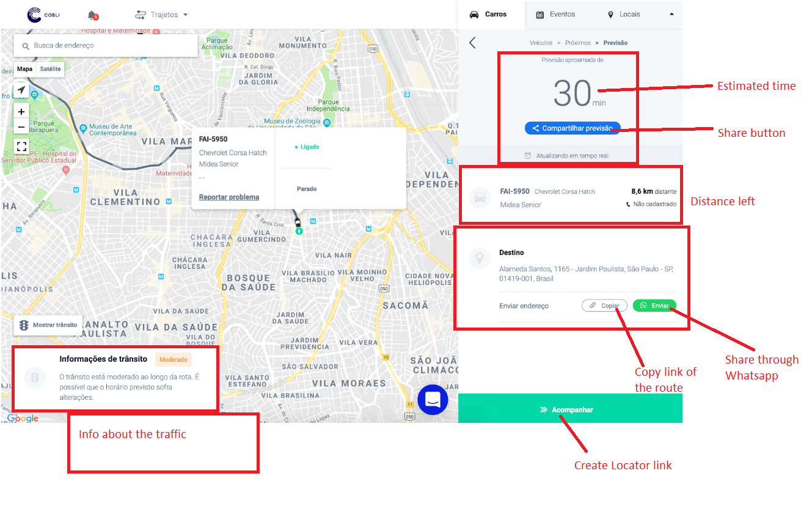Switch to the Eventos tab

tap(555, 14)
